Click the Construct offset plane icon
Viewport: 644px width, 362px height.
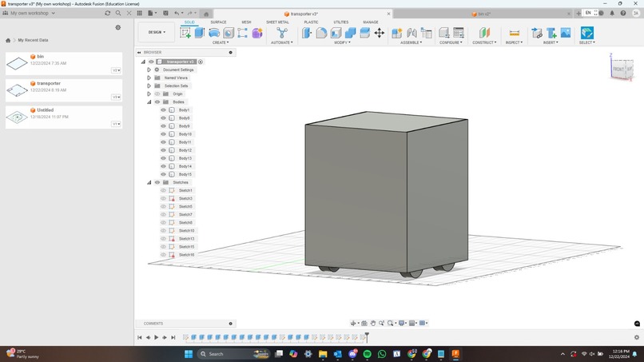(484, 33)
